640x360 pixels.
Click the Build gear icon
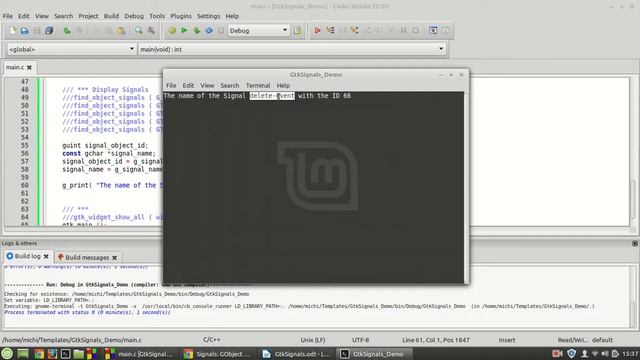pyautogui.click(x=172, y=31)
